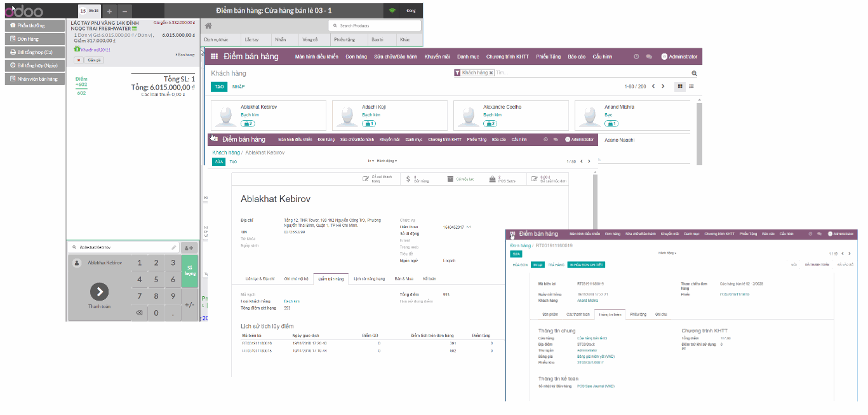Click the TẠO button to create customer
Screen dimensions: 868x415
coord(218,86)
